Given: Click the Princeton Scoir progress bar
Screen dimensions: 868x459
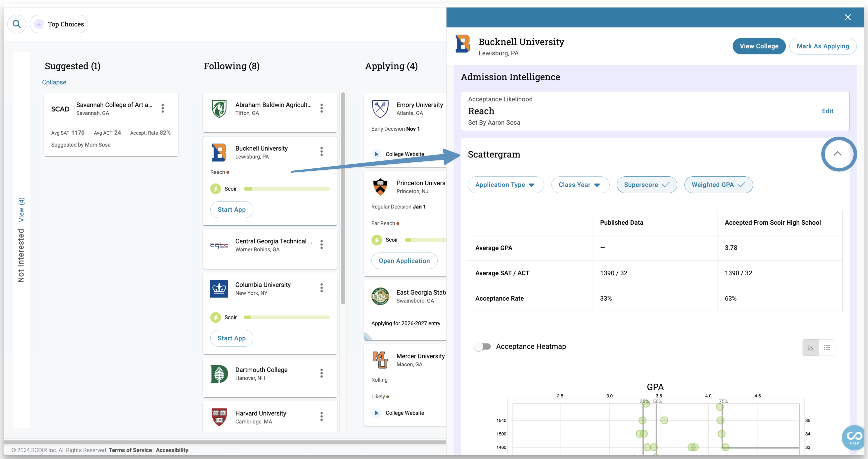Looking at the screenshot, I should (x=425, y=240).
